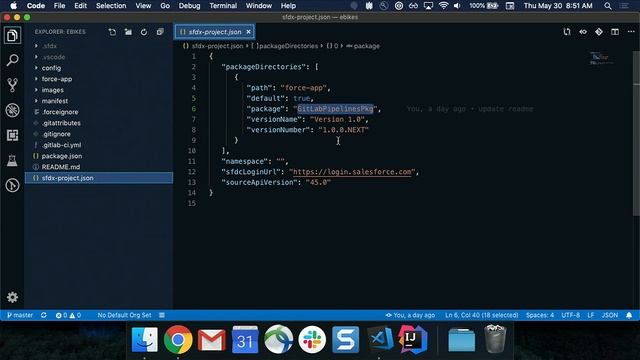The image size is (640, 360).
Task: Open Chrome from the Dock
Action: point(178,339)
